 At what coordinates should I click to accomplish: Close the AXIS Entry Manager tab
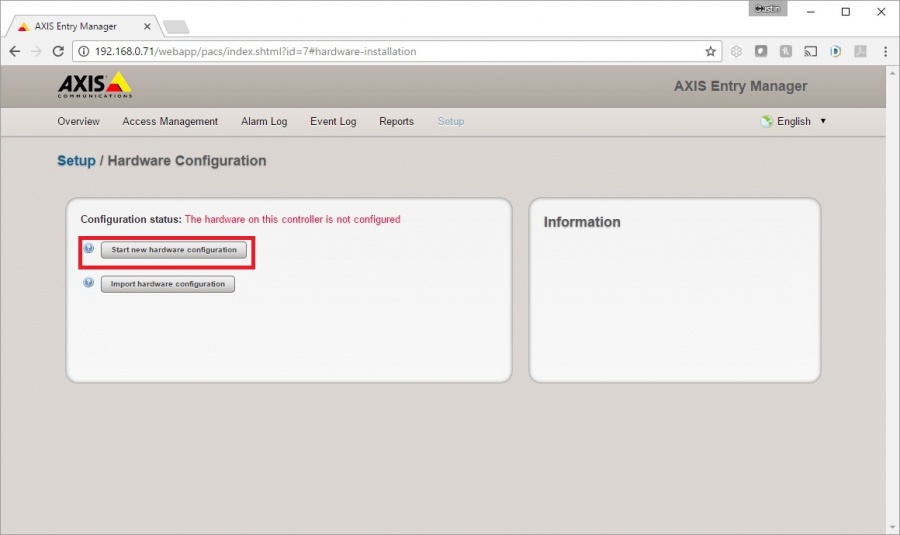click(147, 26)
